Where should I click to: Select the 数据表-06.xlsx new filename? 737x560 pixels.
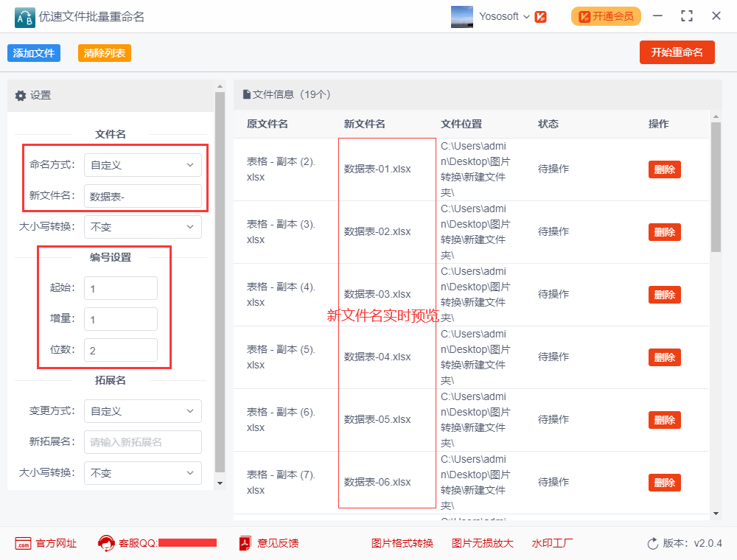377,482
